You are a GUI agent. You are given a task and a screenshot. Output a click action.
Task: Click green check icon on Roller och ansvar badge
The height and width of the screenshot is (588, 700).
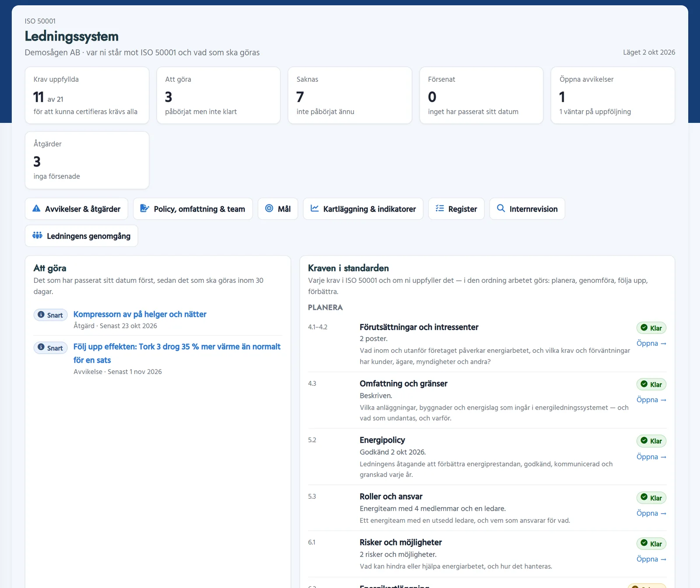[x=644, y=497]
